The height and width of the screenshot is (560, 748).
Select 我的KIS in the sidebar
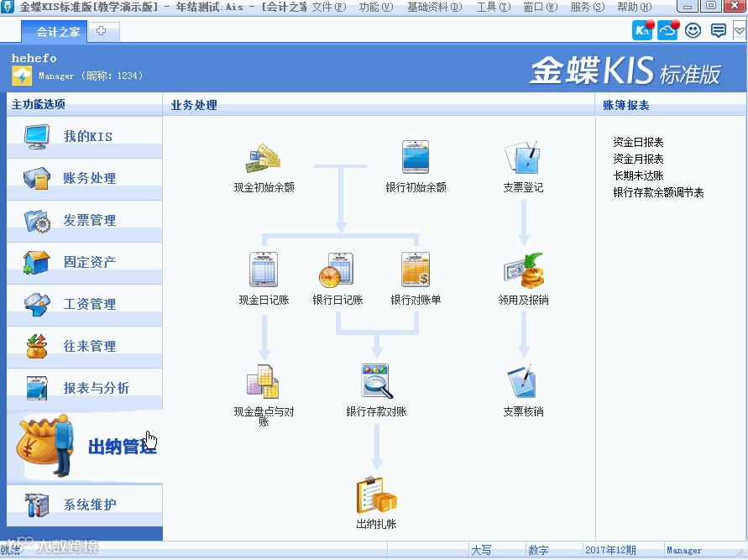tap(85, 137)
